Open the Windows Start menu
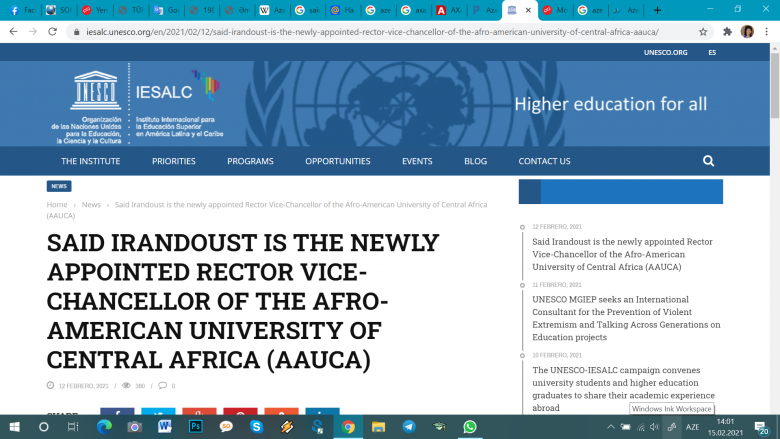The image size is (780, 439). pos(14,427)
